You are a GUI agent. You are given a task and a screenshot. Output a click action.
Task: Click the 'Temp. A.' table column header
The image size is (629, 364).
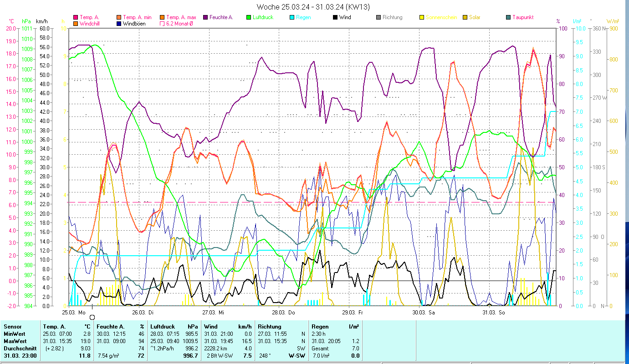55,327
